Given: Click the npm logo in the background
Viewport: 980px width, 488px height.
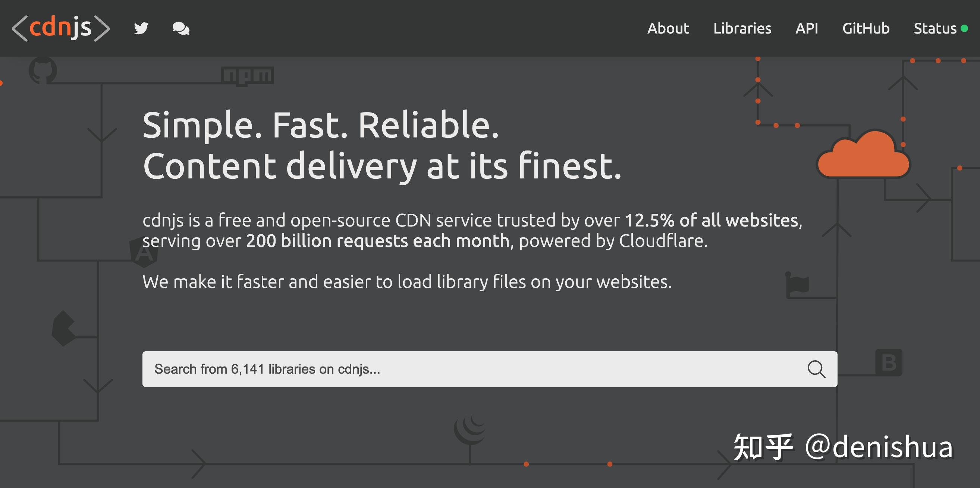Looking at the screenshot, I should click(247, 75).
